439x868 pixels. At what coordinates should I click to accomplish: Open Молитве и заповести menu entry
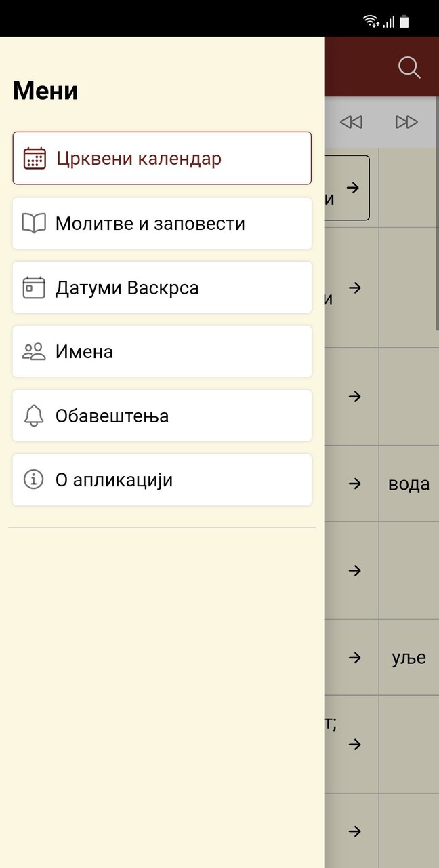click(162, 223)
